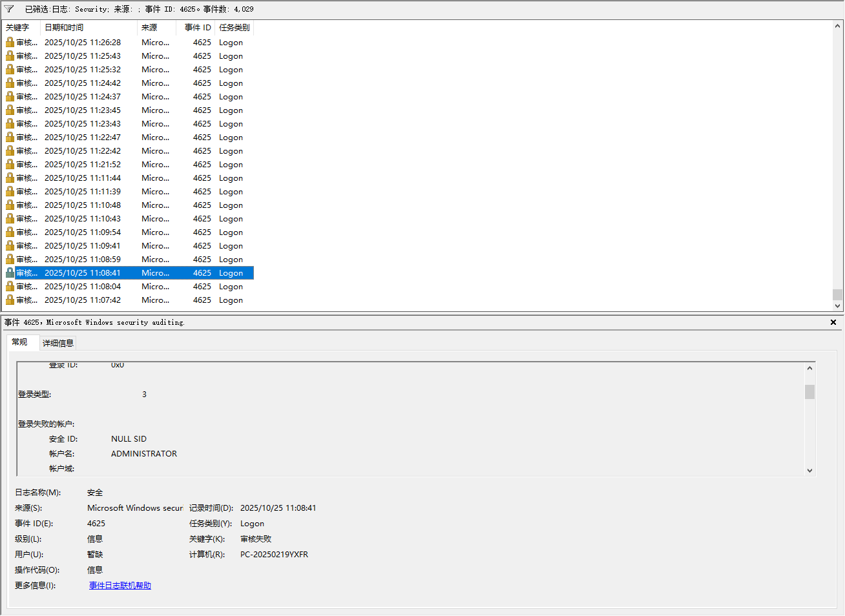The width and height of the screenshot is (845, 616).
Task: Select the 常规 tab
Action: pos(20,342)
